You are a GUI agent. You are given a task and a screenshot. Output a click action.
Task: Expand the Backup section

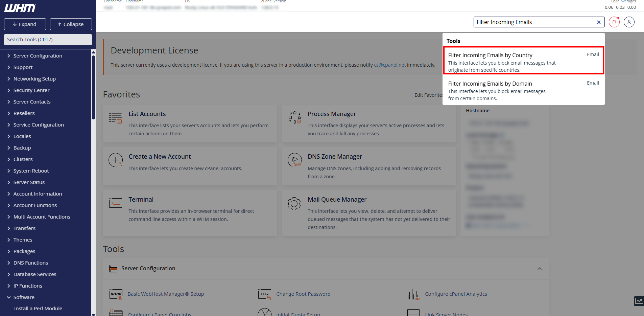(22, 148)
